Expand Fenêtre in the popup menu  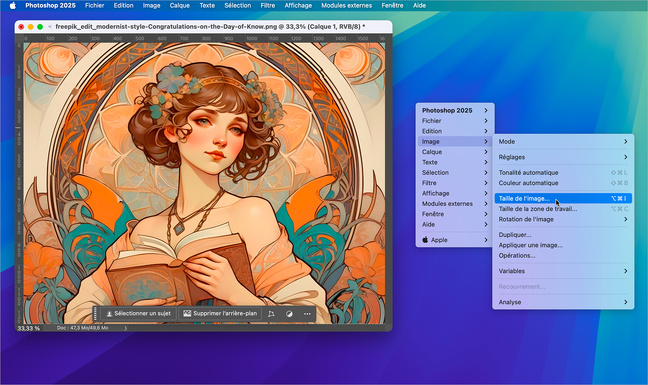tap(455, 214)
